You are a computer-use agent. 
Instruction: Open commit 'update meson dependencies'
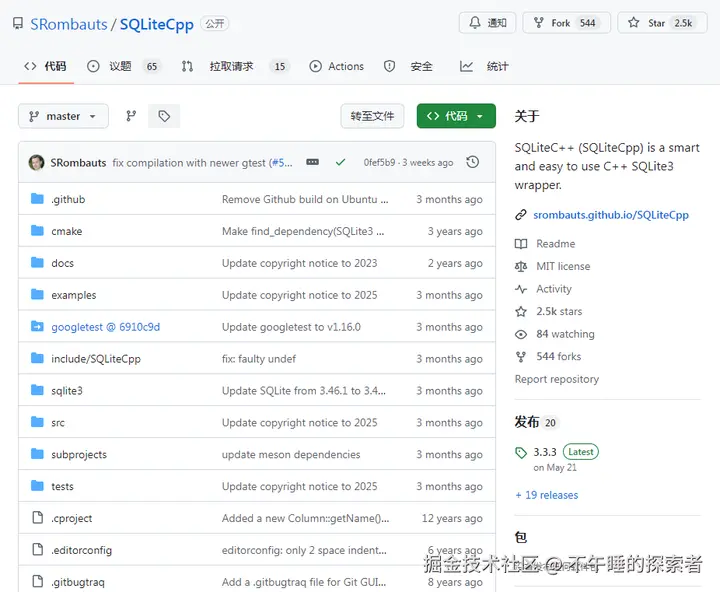tap(291, 454)
